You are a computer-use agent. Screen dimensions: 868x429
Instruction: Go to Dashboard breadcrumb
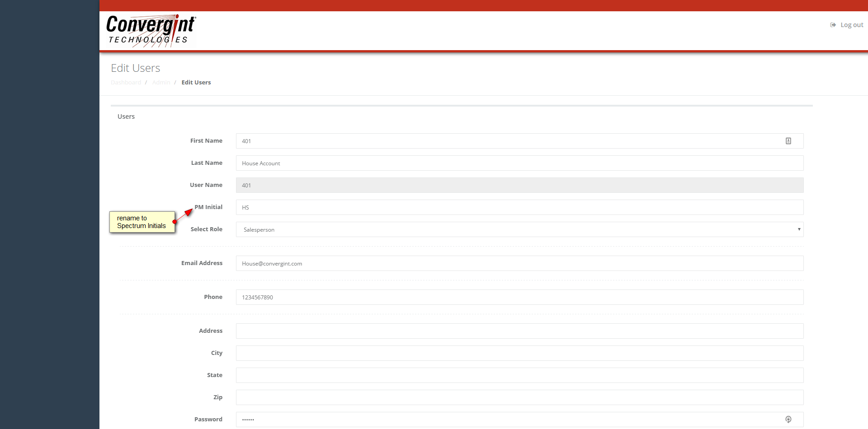pos(126,82)
